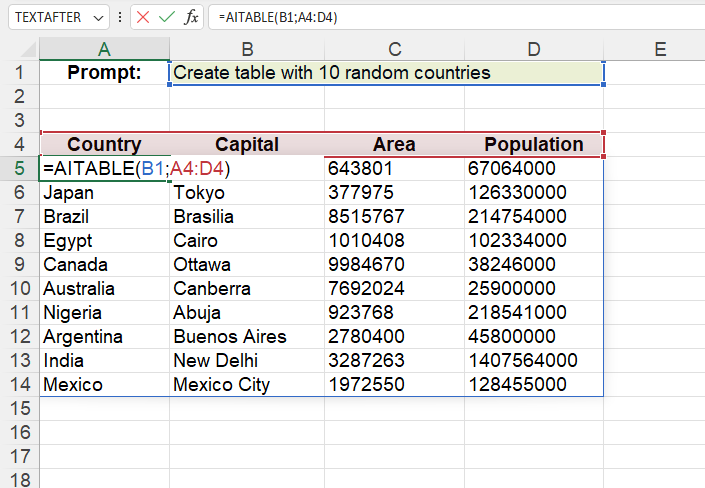Select column A header
The height and width of the screenshot is (488, 705).
(104, 49)
